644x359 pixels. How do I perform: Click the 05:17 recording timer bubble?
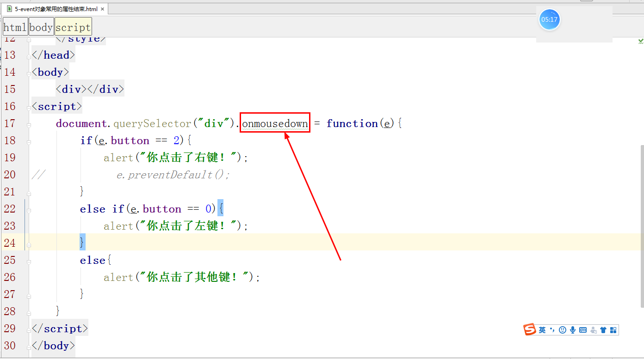click(x=549, y=19)
